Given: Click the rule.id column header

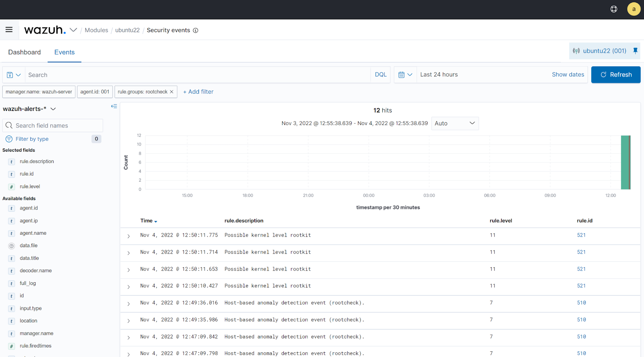Looking at the screenshot, I should (584, 221).
